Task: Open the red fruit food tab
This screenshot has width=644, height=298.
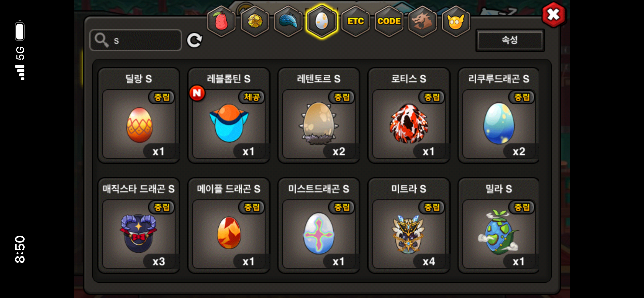Action: 221,22
